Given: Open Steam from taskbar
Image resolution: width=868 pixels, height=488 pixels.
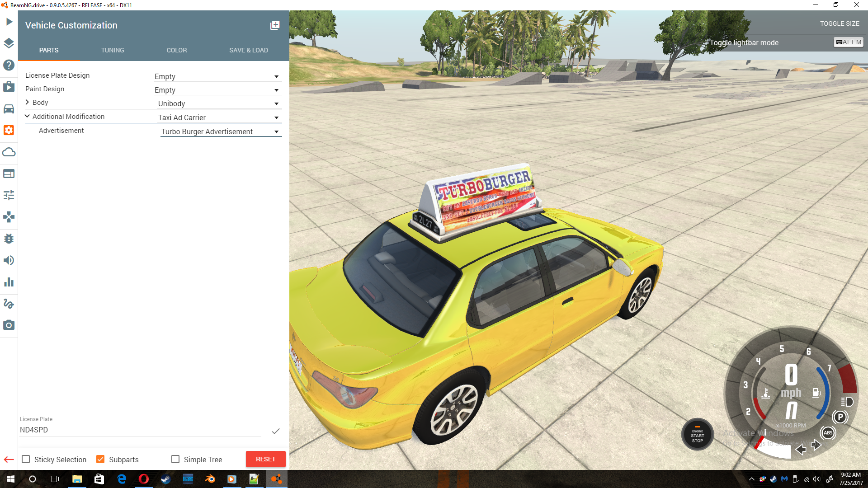Looking at the screenshot, I should click(166, 479).
